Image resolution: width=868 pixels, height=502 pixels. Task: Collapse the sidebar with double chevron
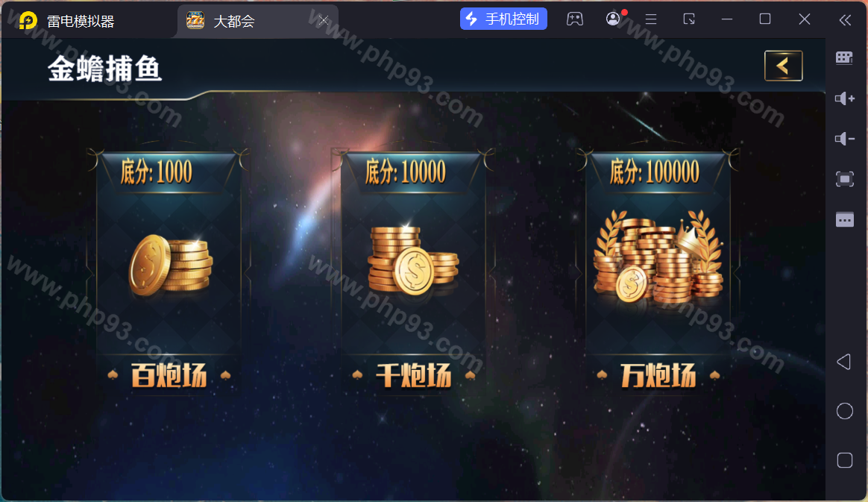pyautogui.click(x=844, y=20)
